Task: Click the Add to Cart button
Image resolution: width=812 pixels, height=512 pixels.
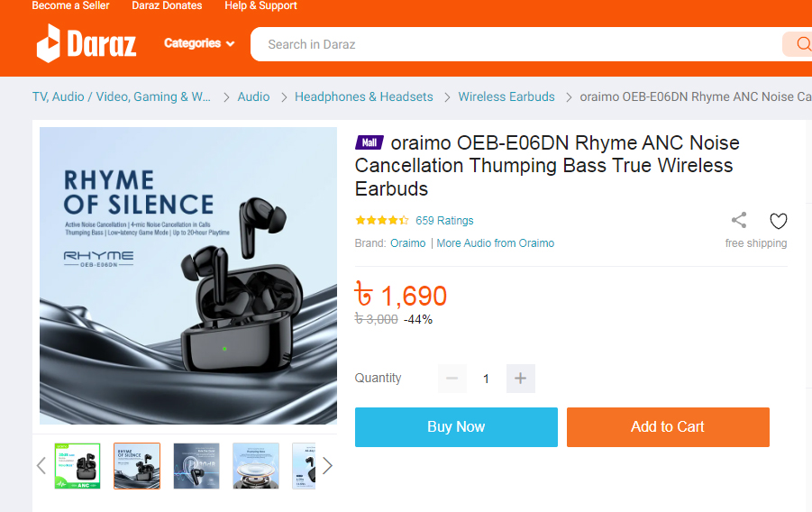Action: coord(668,427)
